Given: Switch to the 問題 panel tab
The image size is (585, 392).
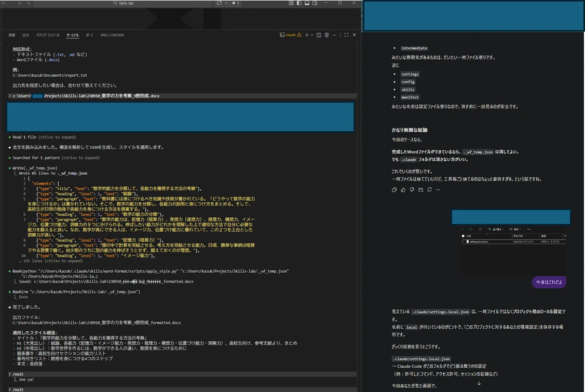Looking at the screenshot, I should (12, 35).
